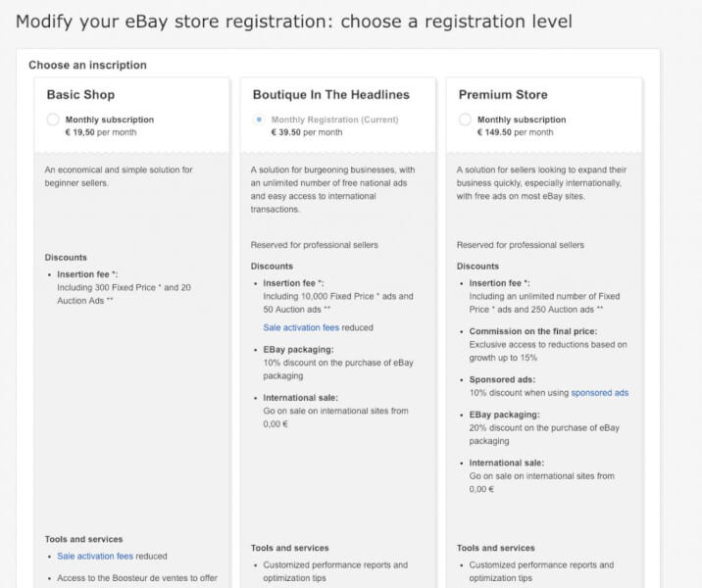Screen dimensions: 702x588
Task: Select Boutique In The Headlines monthly registration radio
Action: pos(259,120)
